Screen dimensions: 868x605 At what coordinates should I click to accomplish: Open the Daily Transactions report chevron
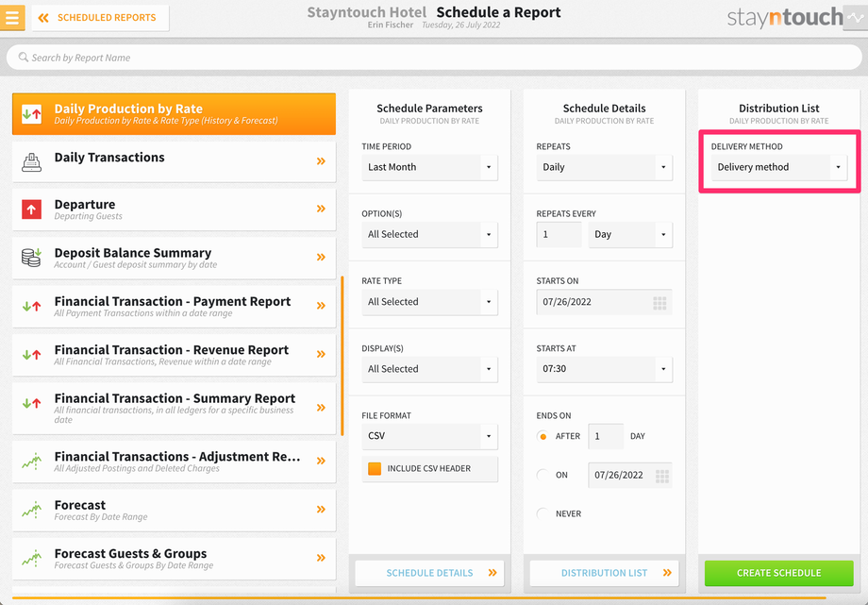[321, 161]
